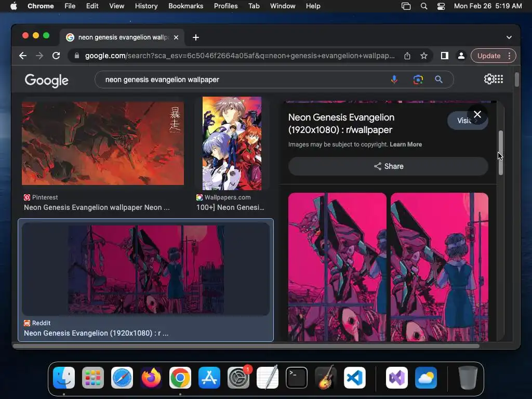Share this page from address bar

coord(407,56)
